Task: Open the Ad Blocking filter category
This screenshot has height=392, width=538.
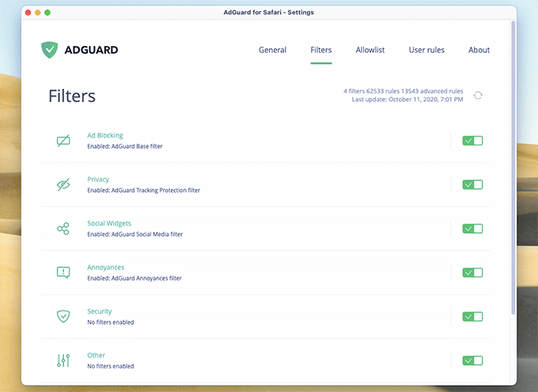Action: (105, 135)
